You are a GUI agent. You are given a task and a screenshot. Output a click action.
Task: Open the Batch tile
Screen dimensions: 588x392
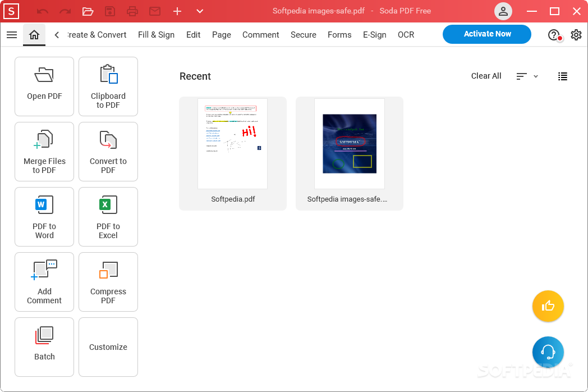coord(44,347)
